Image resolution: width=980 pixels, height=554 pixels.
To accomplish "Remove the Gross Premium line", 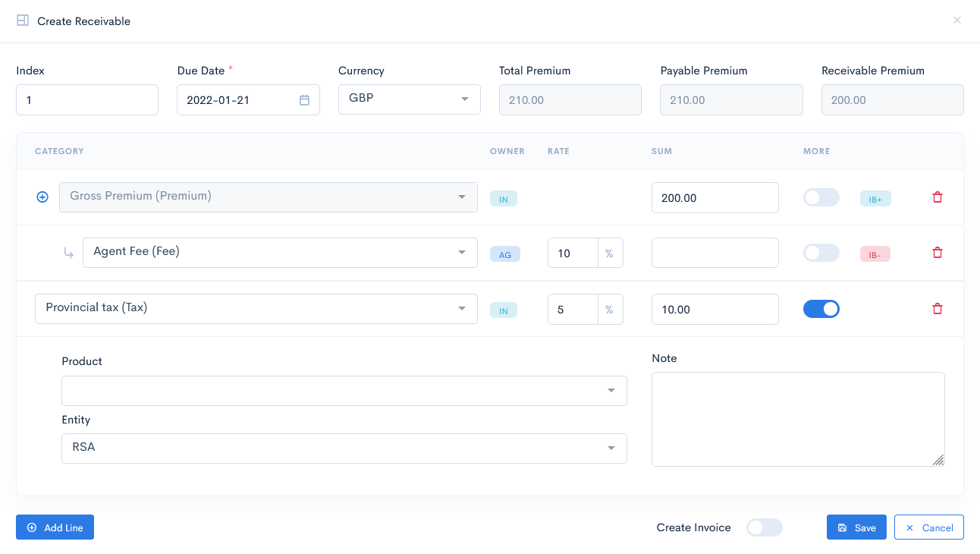I will 937,197.
